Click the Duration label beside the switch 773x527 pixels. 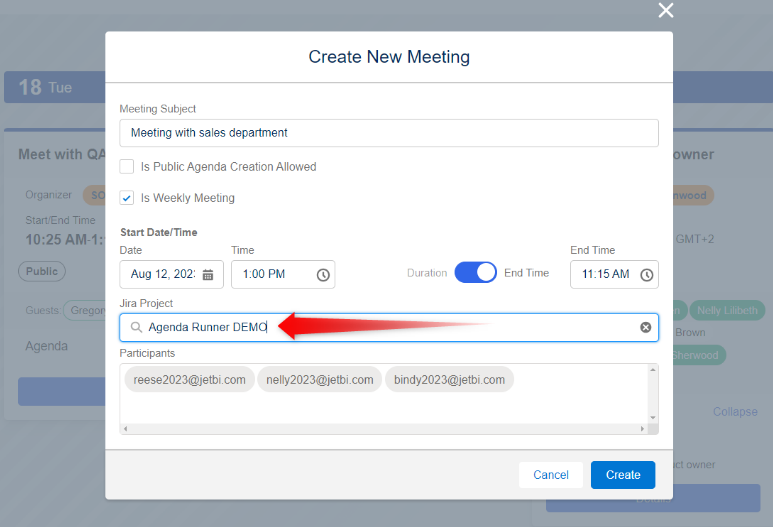coord(427,273)
